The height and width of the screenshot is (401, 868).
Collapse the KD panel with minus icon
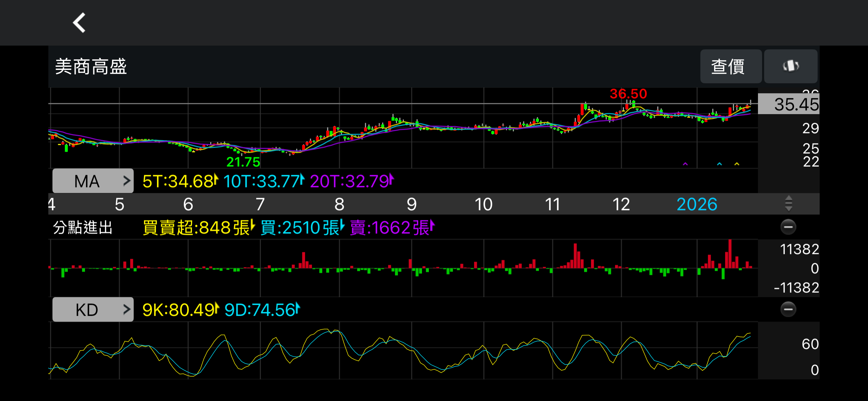788,309
